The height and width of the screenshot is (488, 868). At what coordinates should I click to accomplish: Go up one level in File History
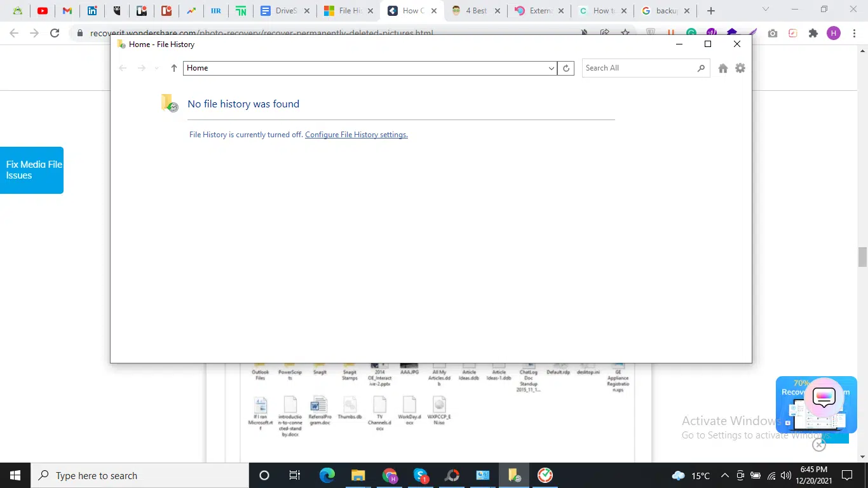click(173, 68)
